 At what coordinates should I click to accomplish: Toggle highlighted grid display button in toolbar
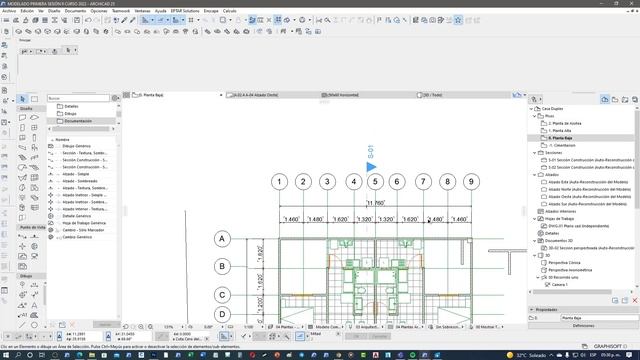tap(278, 20)
